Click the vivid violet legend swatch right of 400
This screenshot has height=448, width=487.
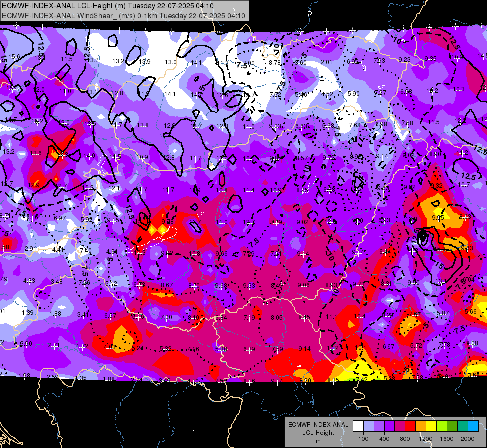pyautogui.click(x=390, y=426)
